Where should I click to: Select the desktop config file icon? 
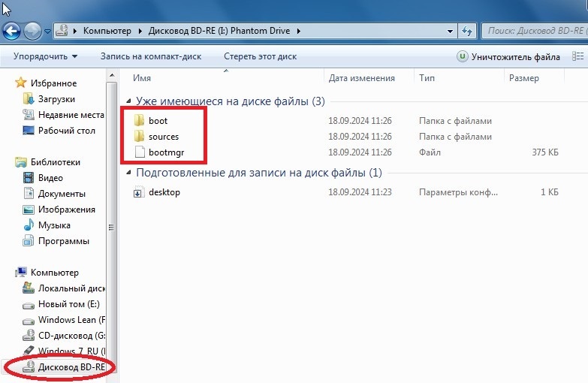click(139, 192)
